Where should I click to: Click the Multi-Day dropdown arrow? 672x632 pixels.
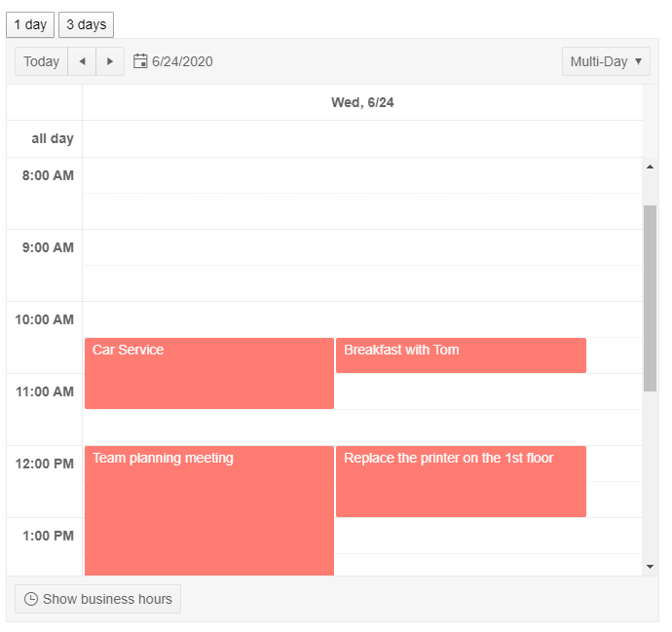coord(638,61)
